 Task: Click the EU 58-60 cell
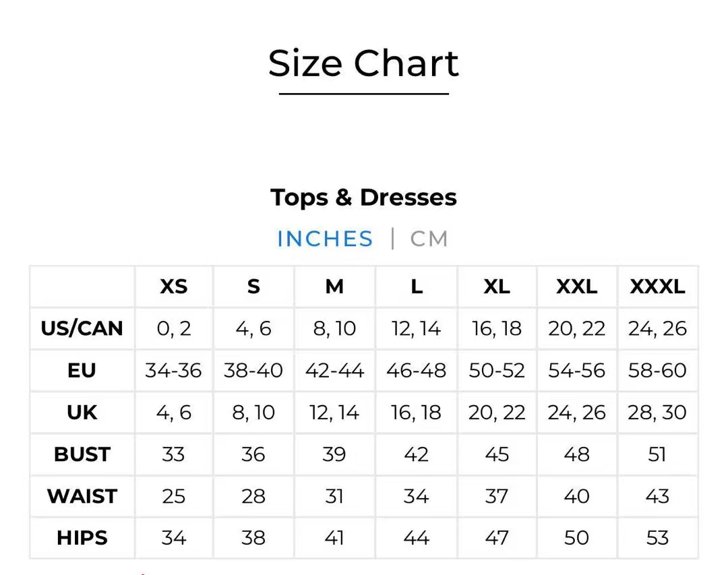pyautogui.click(x=657, y=370)
